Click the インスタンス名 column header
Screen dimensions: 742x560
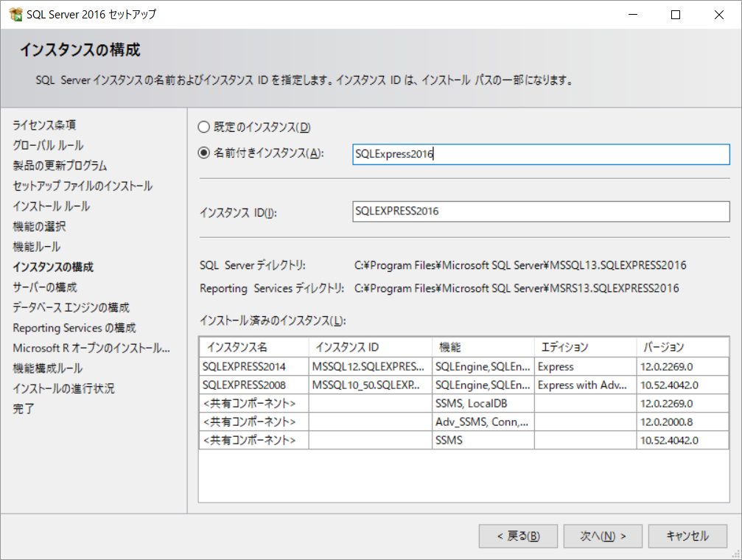coord(254,348)
